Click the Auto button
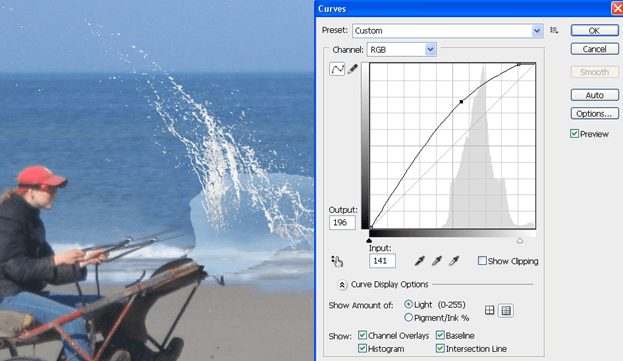Screen dimensions: 623x361 [594, 95]
